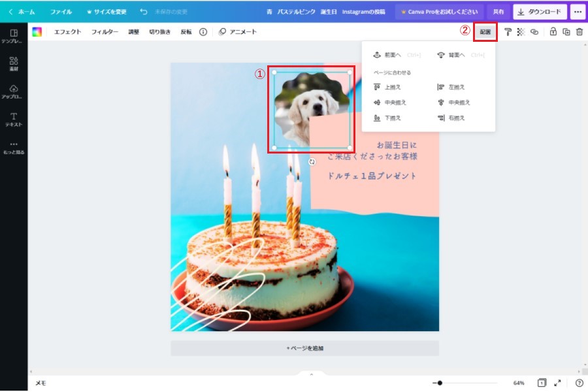
Task: Open the テンプレート (Templates) sidebar panel
Action: [x=13, y=36]
